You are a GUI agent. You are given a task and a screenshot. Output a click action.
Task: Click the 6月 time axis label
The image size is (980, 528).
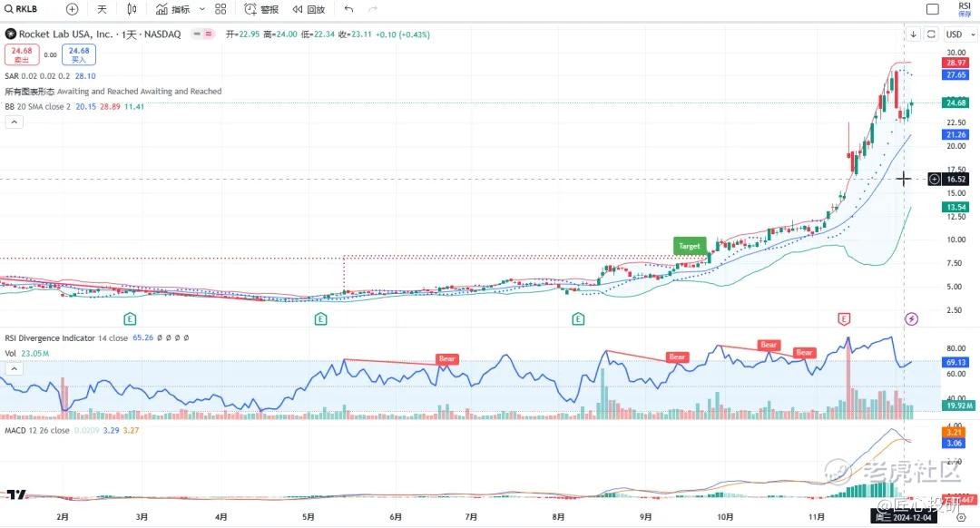click(x=395, y=517)
